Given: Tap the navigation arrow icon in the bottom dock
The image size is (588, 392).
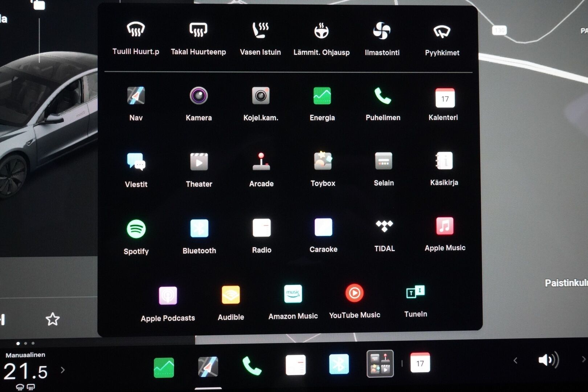Looking at the screenshot, I should tap(208, 367).
